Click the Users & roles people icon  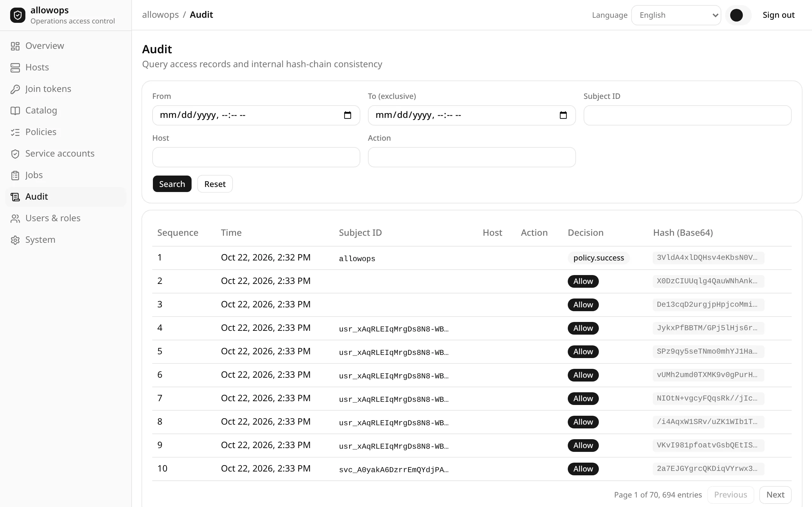coord(15,218)
